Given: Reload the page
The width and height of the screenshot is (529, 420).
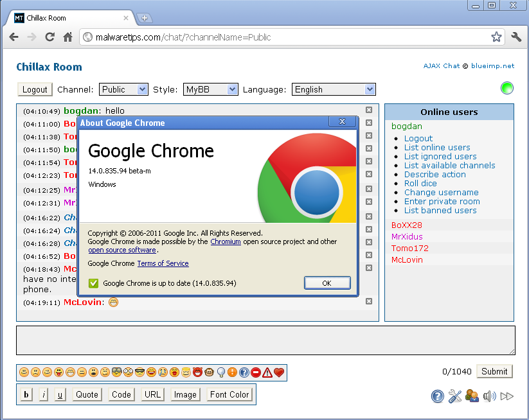Looking at the screenshot, I should [50, 37].
